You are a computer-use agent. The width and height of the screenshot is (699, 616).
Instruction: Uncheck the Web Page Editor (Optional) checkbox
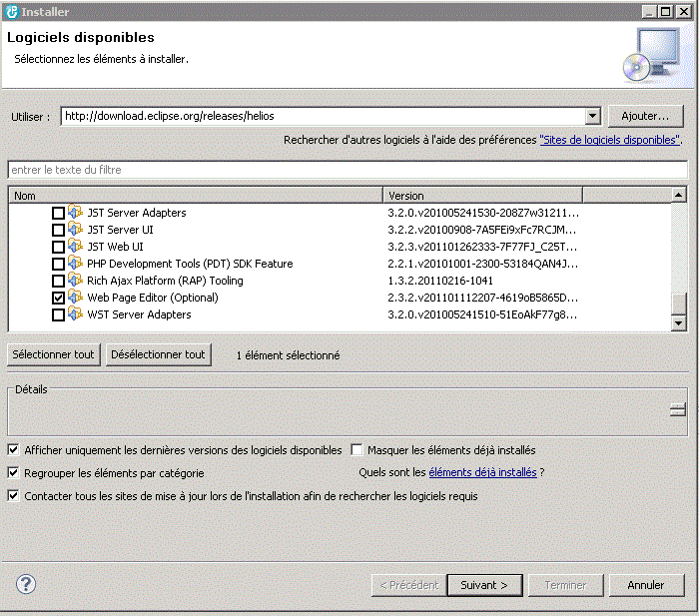pos(58,298)
